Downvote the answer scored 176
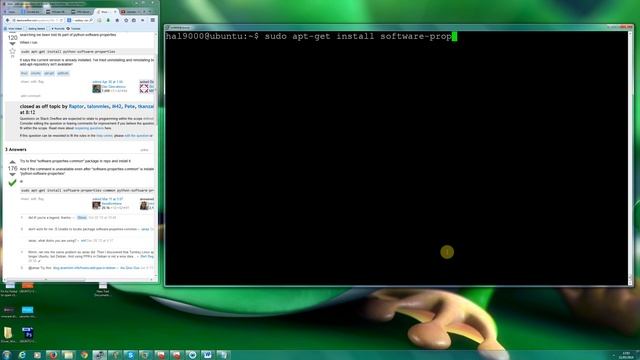The image size is (640, 360). [12, 174]
